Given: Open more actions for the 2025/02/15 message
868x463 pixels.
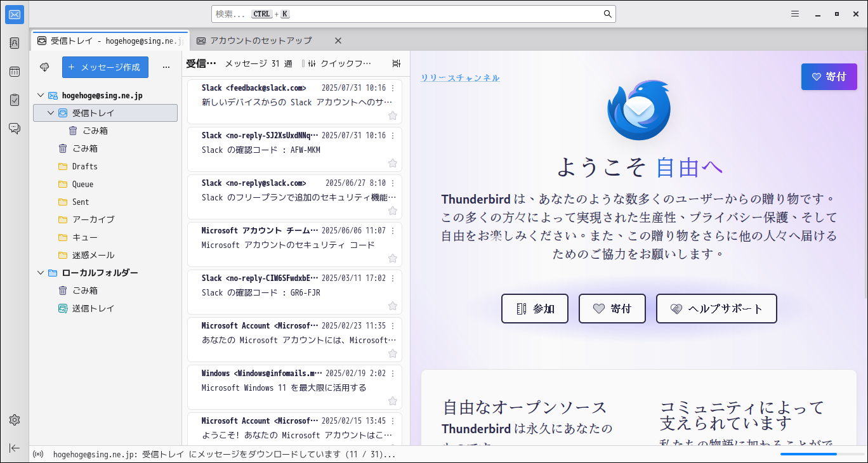Looking at the screenshot, I should click(x=393, y=421).
